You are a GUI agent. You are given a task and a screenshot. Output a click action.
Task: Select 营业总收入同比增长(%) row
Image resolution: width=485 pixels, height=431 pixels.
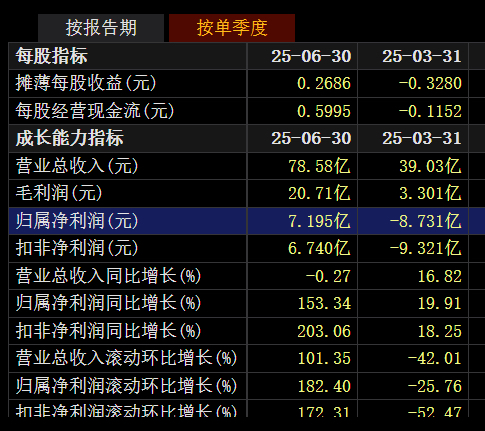click(x=247, y=276)
